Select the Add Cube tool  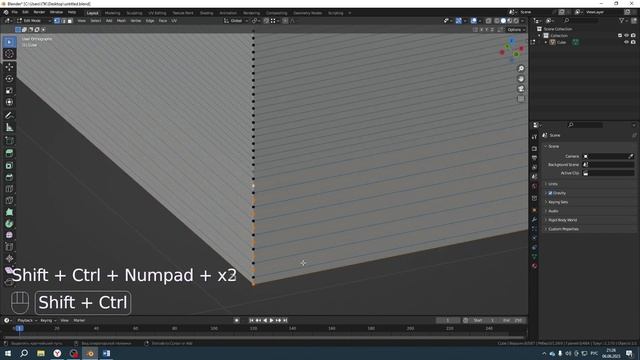click(x=9, y=141)
